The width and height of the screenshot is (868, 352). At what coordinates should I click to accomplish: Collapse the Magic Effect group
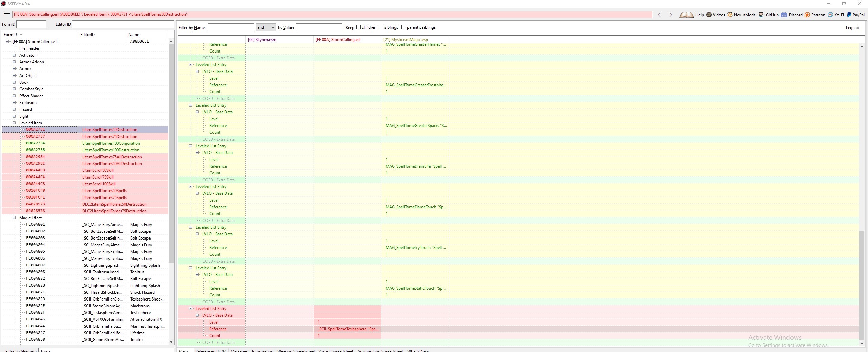(x=14, y=218)
